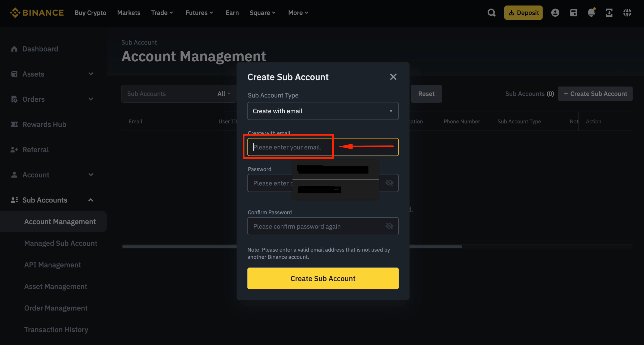
Task: Click the Rewards Hub sidebar icon
Action: click(15, 124)
